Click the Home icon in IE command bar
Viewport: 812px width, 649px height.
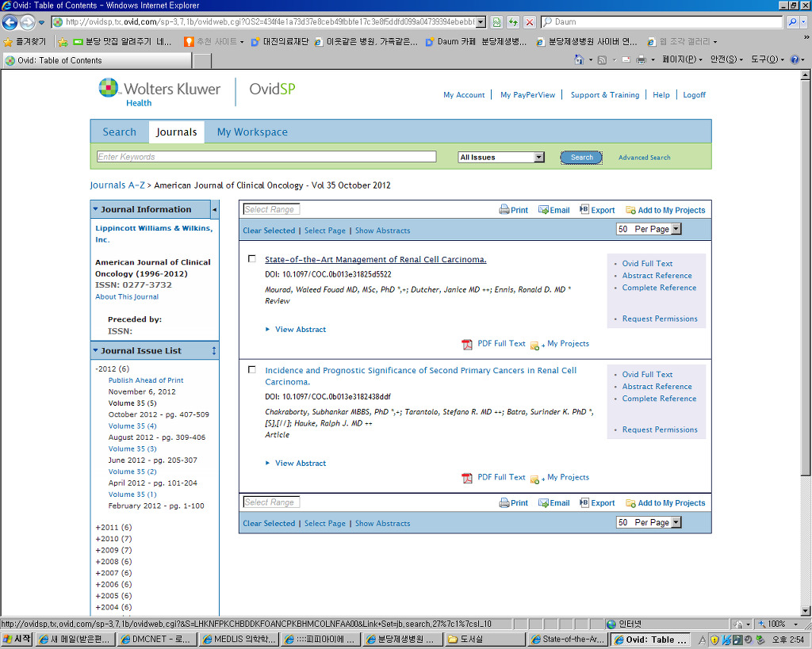pyautogui.click(x=578, y=60)
